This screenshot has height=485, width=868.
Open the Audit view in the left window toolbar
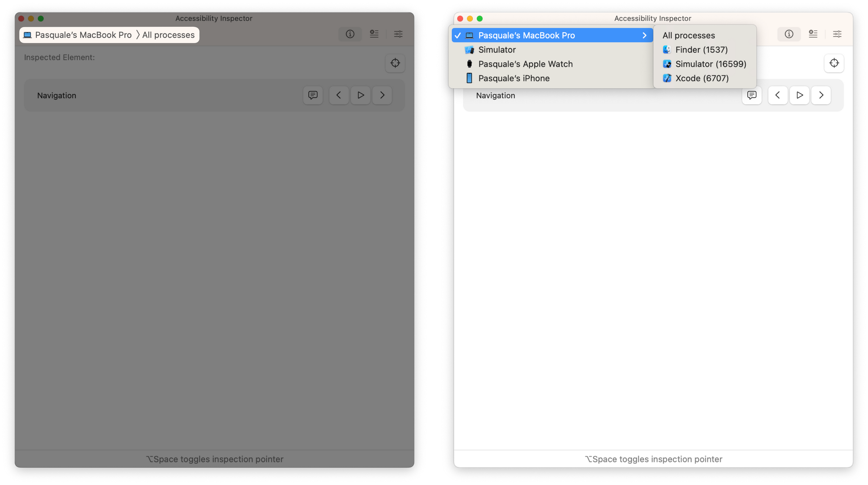point(374,34)
